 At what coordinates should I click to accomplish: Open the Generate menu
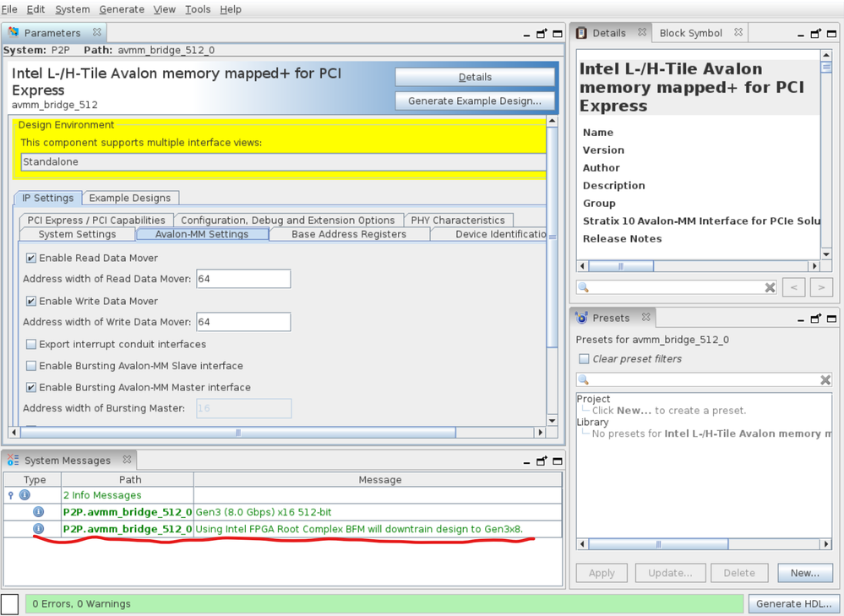(122, 9)
